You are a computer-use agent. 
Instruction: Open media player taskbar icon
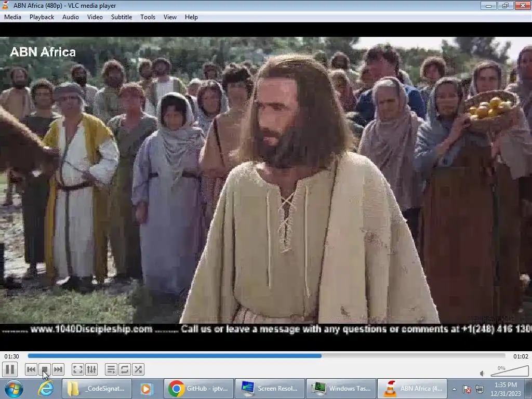point(147,389)
